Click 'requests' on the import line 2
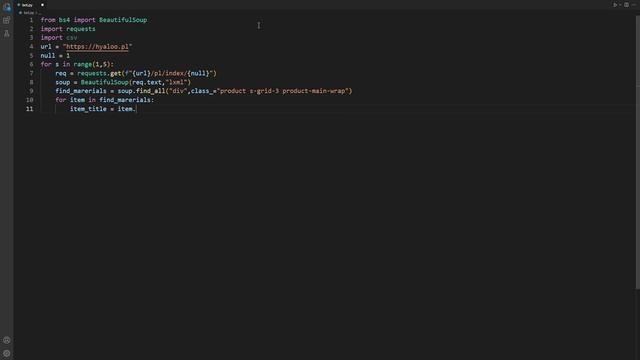 (81, 29)
